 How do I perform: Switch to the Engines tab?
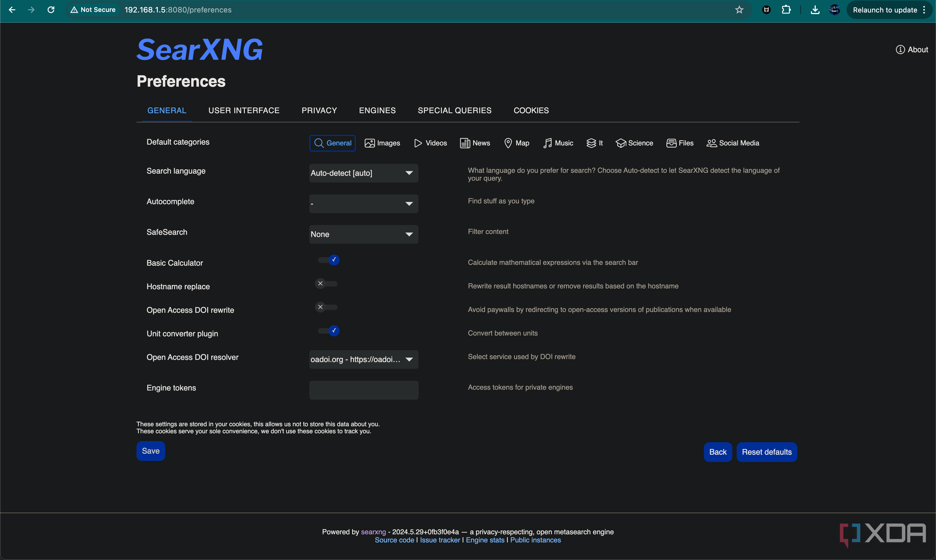pyautogui.click(x=378, y=110)
